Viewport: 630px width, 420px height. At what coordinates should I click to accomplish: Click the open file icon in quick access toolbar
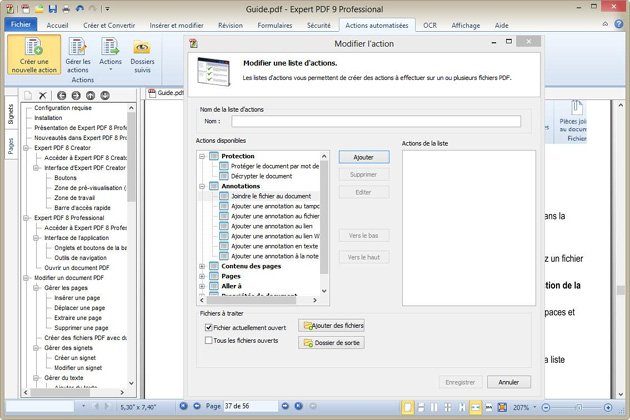39,8
